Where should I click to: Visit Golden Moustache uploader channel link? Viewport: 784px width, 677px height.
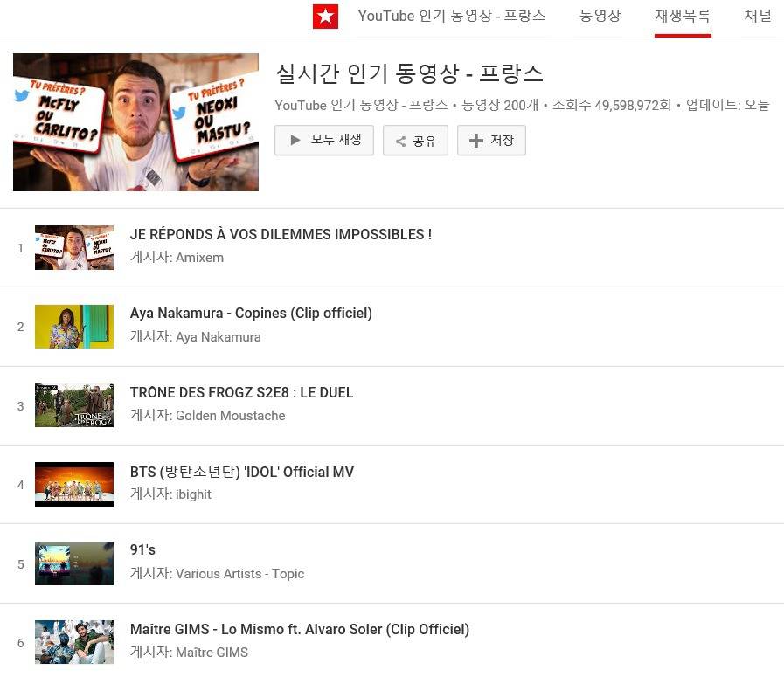click(230, 416)
